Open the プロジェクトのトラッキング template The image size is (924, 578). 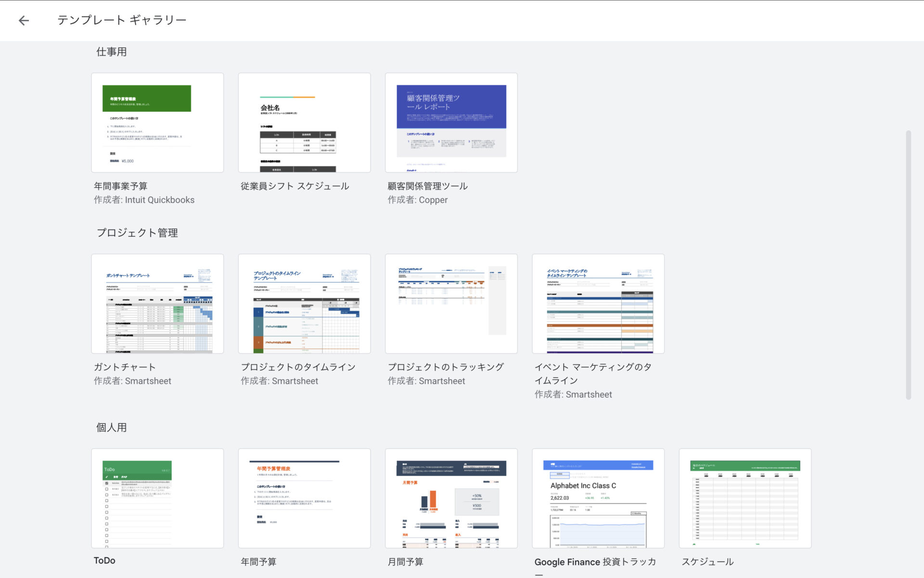pyautogui.click(x=451, y=303)
